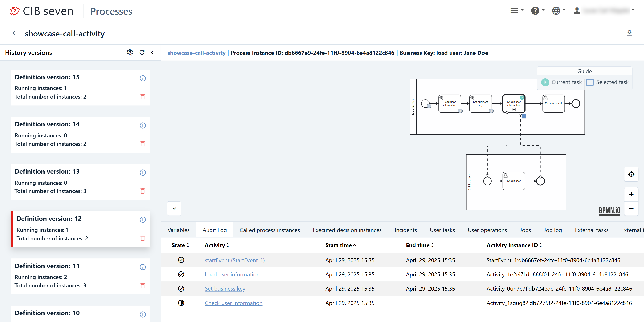The image size is (644, 322).
Task: Open History versions settings gear icon
Action: (130, 52)
